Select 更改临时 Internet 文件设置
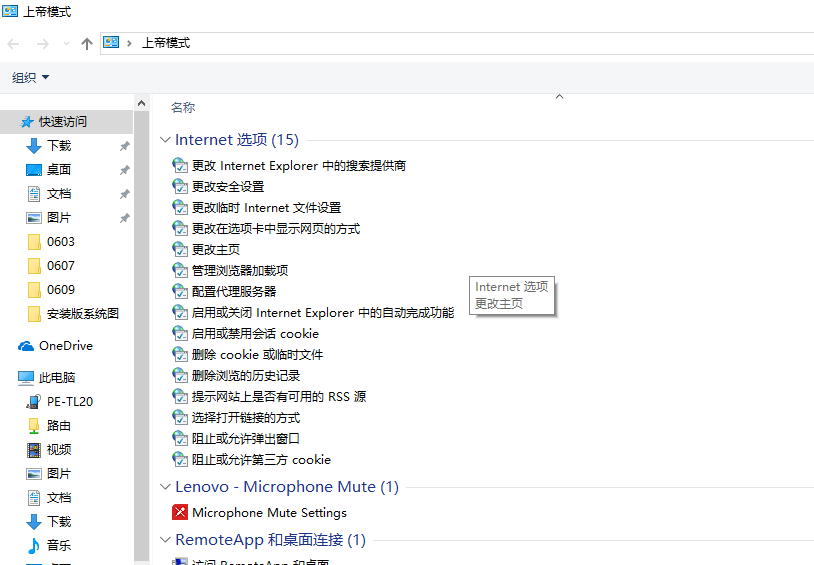Image resolution: width=814 pixels, height=565 pixels. coord(266,208)
